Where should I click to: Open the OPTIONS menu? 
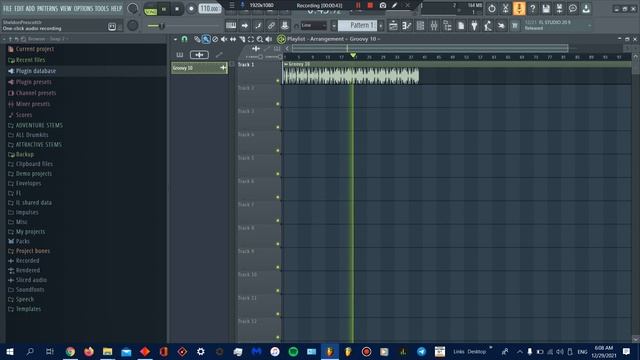(x=84, y=9)
